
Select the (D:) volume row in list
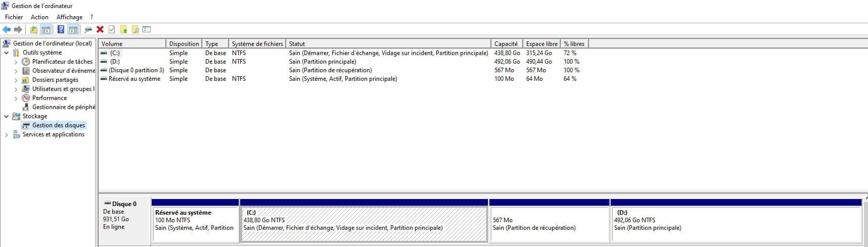tap(344, 62)
